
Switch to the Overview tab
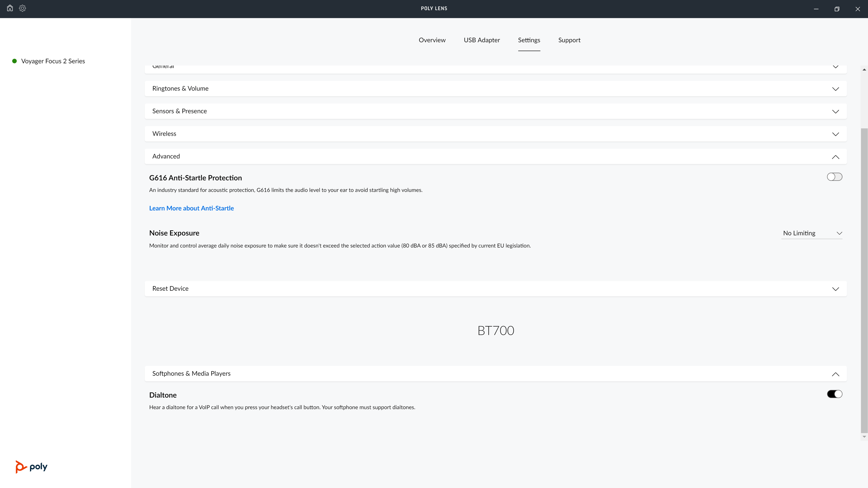pos(432,40)
